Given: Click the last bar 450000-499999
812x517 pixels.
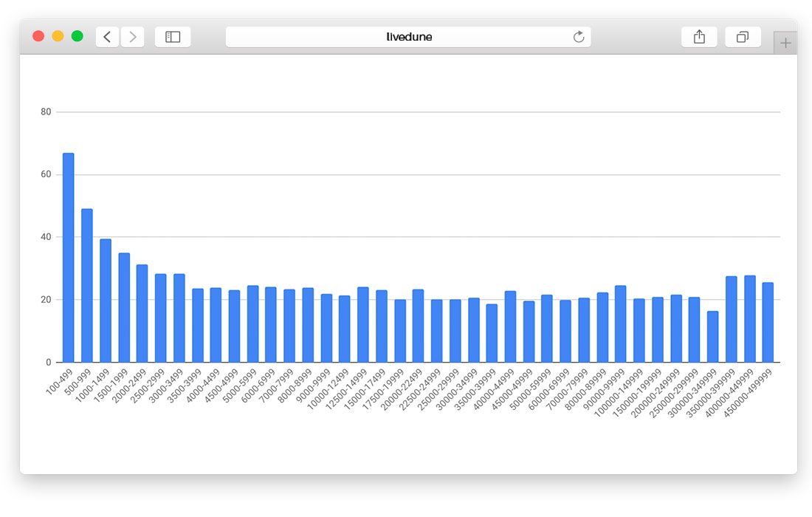Looking at the screenshot, I should click(x=768, y=323).
